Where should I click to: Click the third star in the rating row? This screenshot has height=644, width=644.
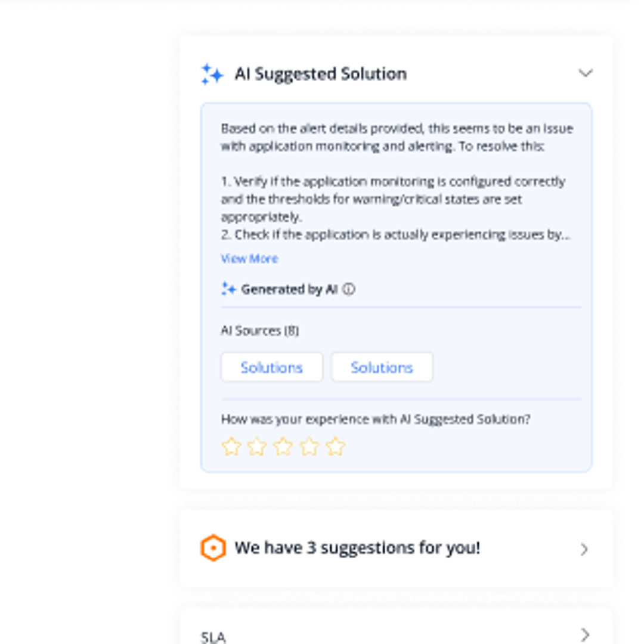coord(283,446)
